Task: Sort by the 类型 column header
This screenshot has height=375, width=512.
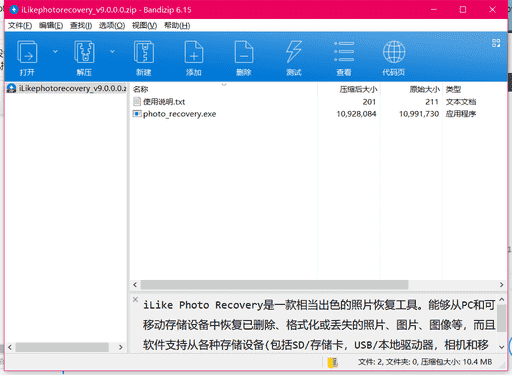Action: [x=453, y=89]
